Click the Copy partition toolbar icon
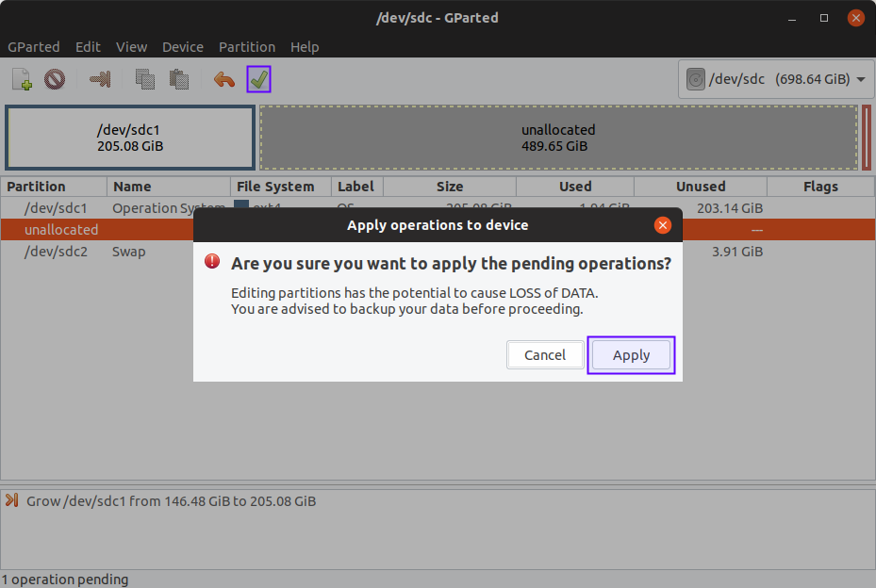 point(144,80)
